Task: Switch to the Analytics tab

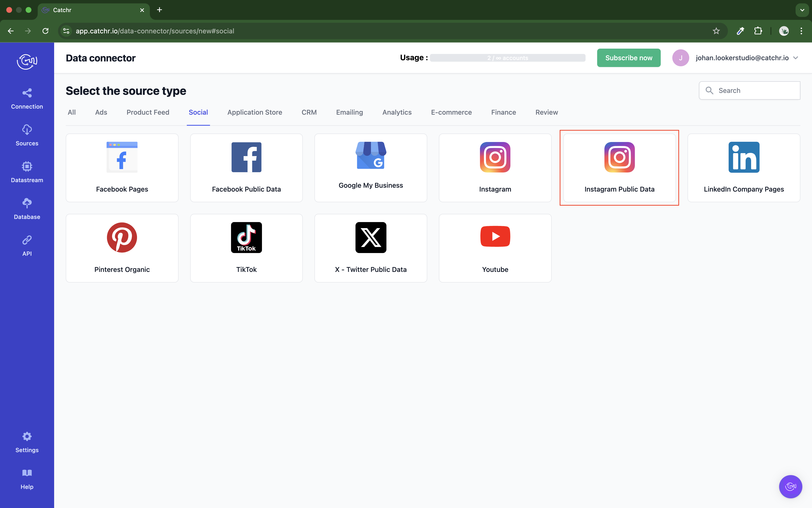Action: [x=397, y=112]
